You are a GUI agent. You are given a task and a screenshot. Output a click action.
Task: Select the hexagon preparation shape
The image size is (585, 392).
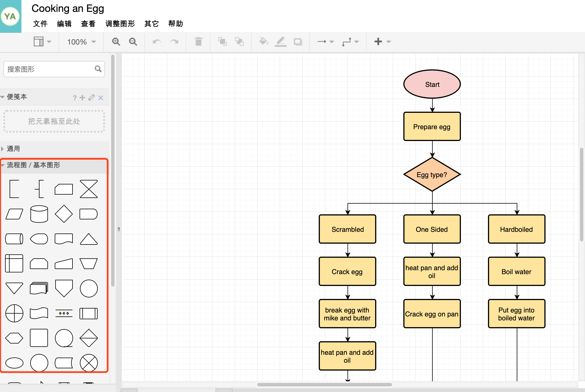(x=14, y=338)
